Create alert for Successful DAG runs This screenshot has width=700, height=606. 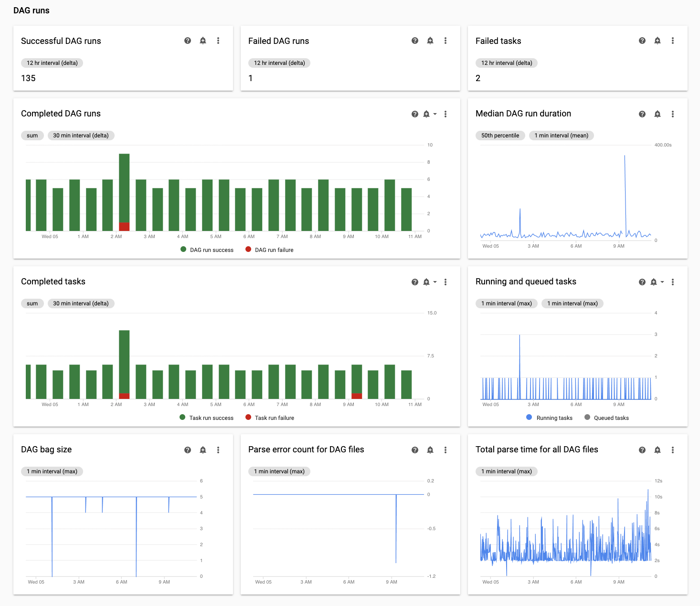click(x=203, y=41)
